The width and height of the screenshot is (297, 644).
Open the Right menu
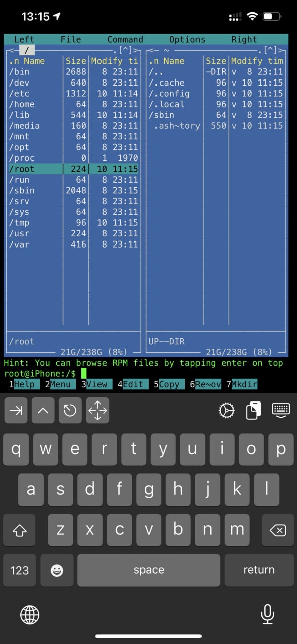tap(244, 39)
